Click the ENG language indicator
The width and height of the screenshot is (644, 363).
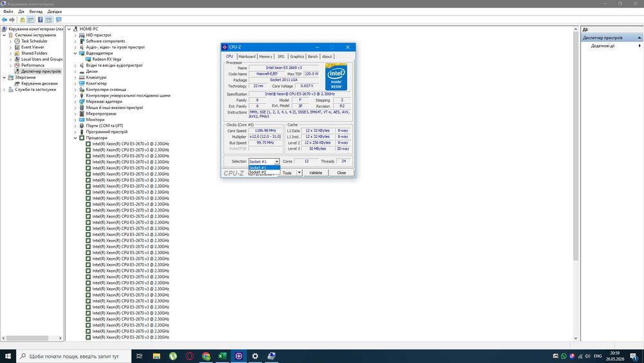tap(598, 357)
